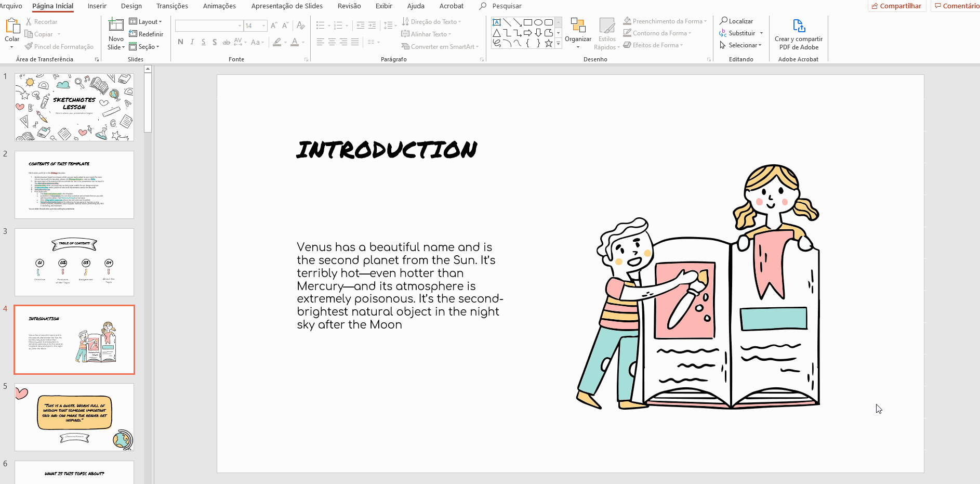Click the slide panel scroll up arrow
This screenshot has width=980, height=484.
click(x=148, y=69)
